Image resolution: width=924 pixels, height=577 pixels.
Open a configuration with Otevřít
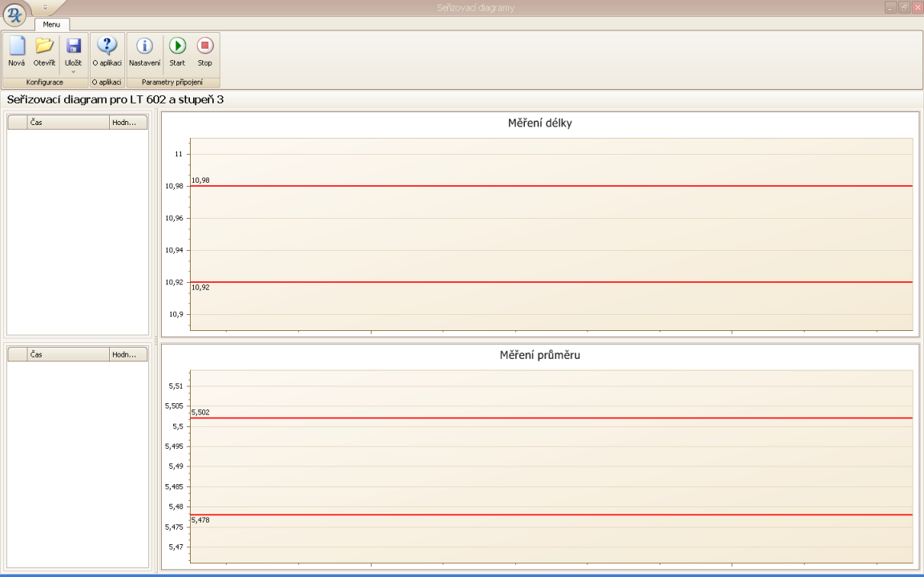pos(44,52)
